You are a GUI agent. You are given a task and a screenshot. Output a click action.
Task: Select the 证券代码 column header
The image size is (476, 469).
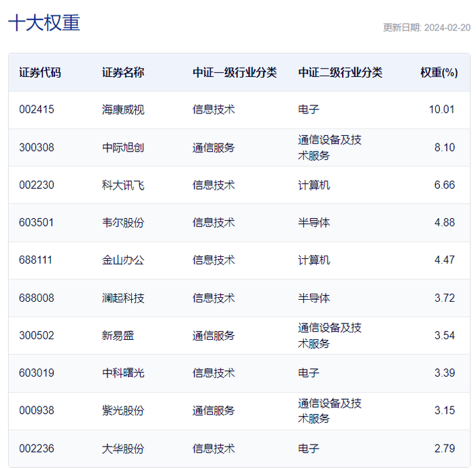40,73
